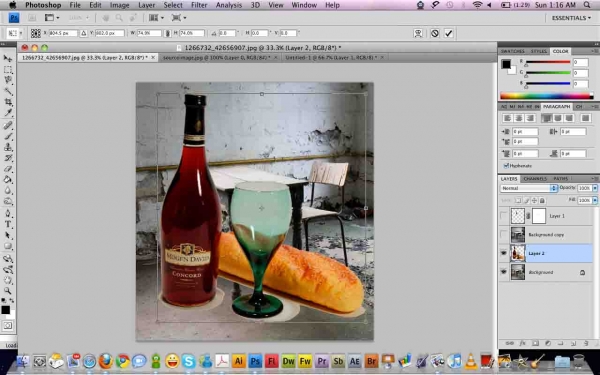Select the Path Selection tool
Screen dimensions: 600x375
8,235
